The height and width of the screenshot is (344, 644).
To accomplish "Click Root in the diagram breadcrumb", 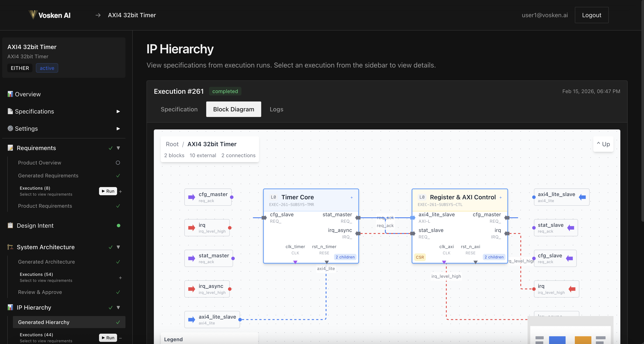I will point(172,144).
